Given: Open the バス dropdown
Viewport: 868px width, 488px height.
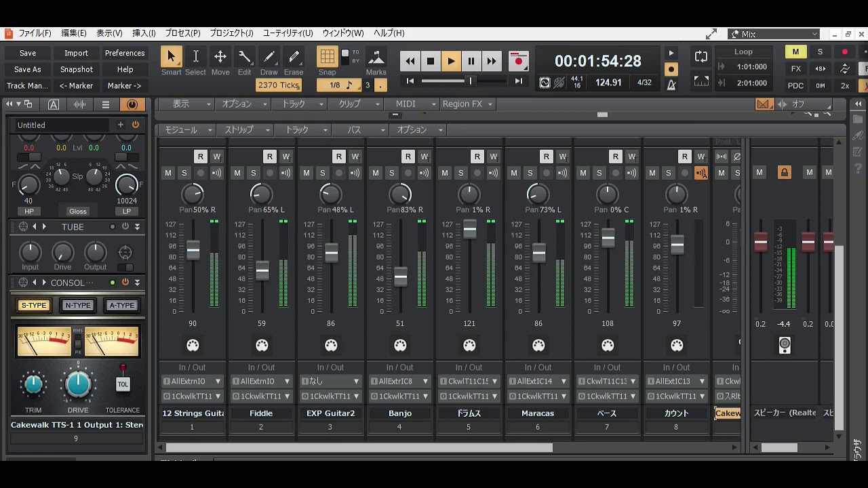Looking at the screenshot, I should pos(361,130).
